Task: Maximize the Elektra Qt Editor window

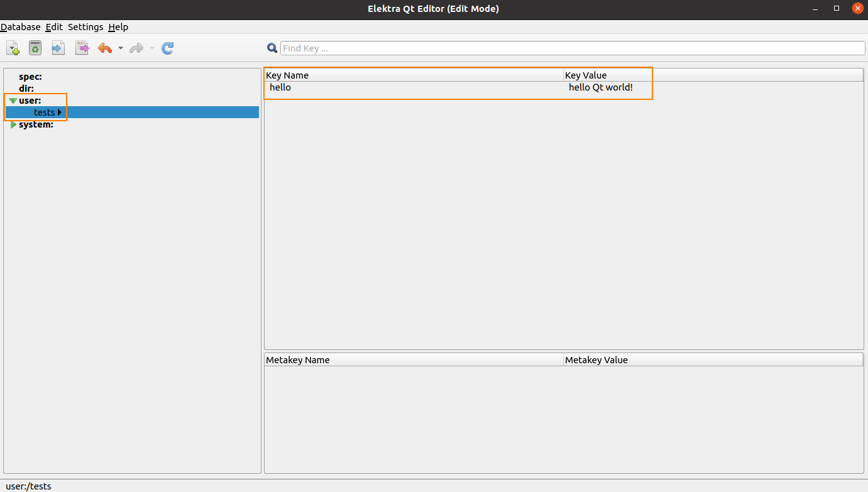Action: tap(837, 8)
